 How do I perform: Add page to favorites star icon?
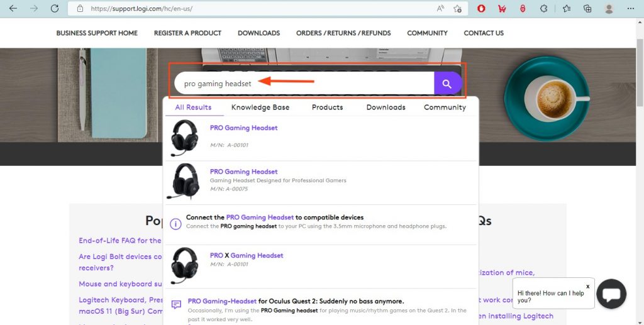click(458, 9)
